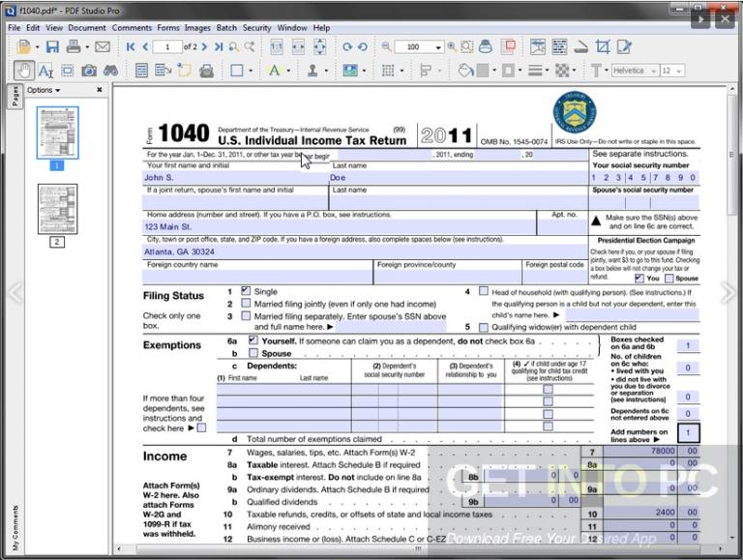Click the page number input field
This screenshot has height=560, width=743.
(x=167, y=46)
